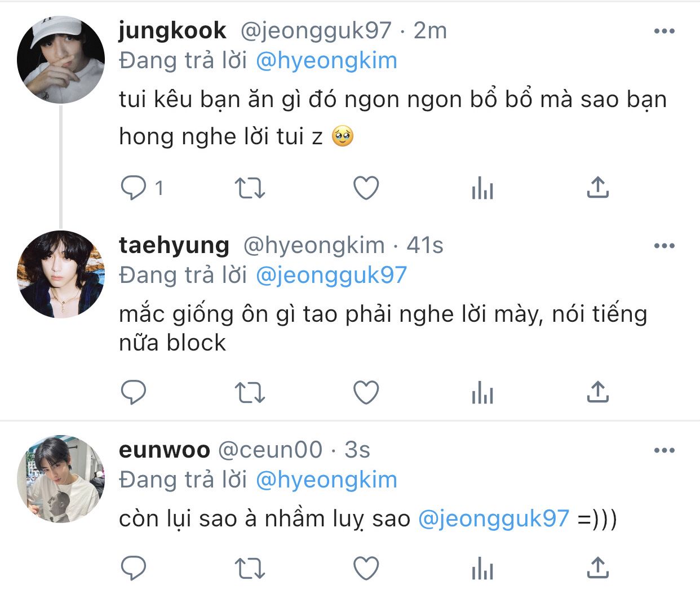The width and height of the screenshot is (700, 594).
Task: Open @hyeongkim mention in jungkook's reply line
Action: pos(326,61)
